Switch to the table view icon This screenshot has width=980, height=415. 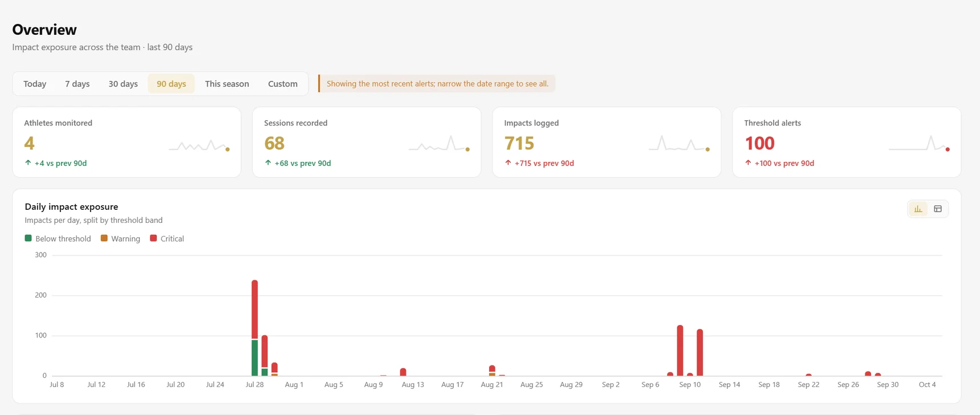click(x=938, y=209)
